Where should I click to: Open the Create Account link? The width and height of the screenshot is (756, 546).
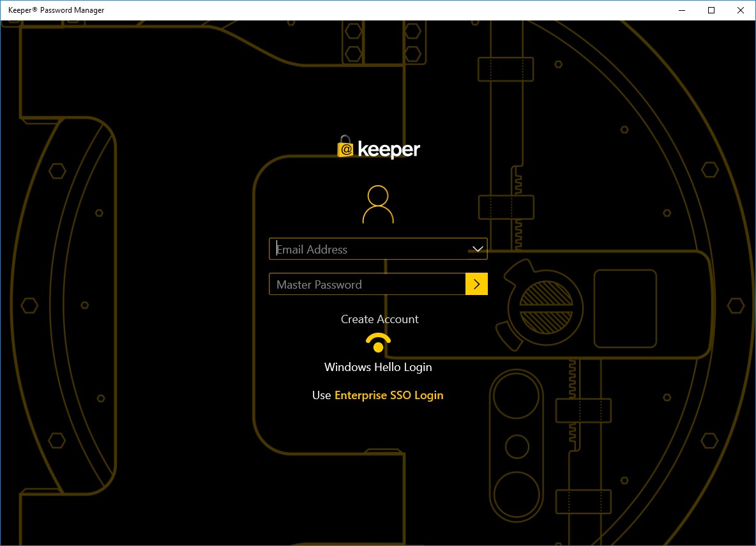pos(379,319)
